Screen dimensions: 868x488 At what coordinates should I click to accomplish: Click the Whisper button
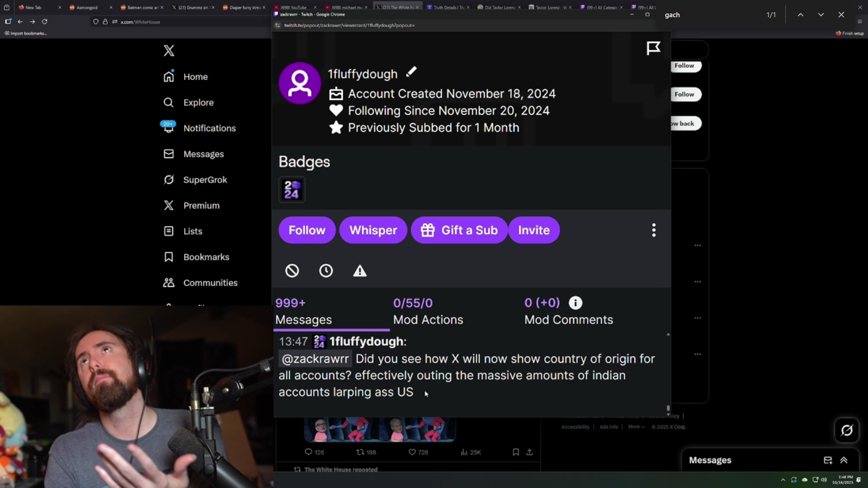tap(373, 230)
